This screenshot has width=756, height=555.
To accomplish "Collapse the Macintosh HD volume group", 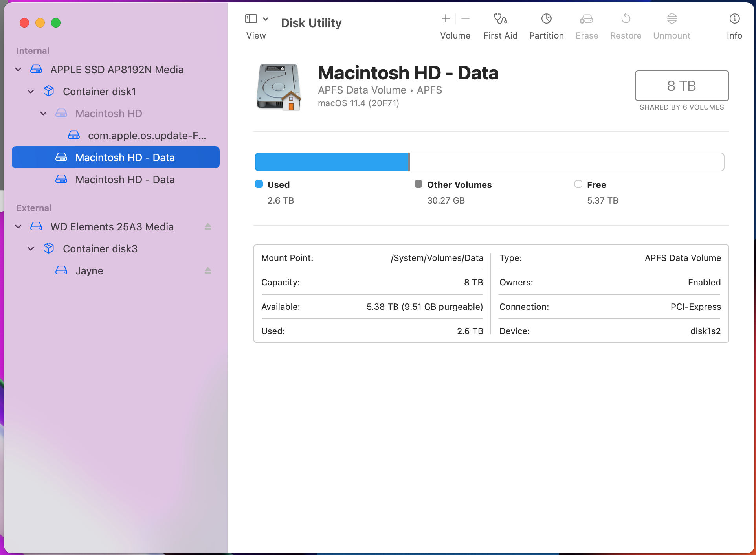I will point(43,114).
